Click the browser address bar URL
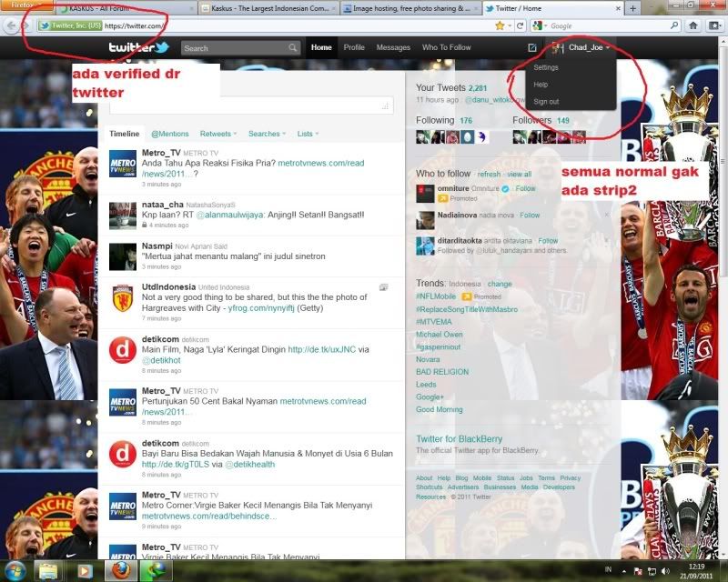 tap(133, 26)
